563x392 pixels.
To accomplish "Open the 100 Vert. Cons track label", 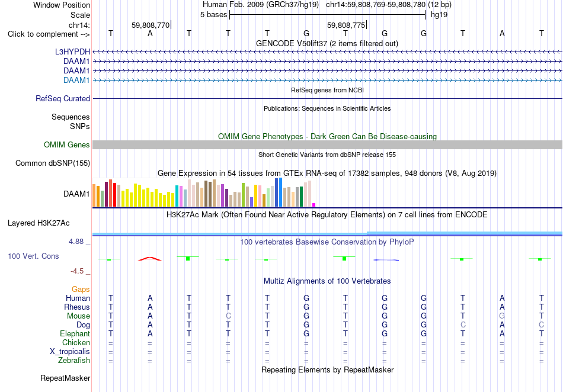I will coord(33,256).
